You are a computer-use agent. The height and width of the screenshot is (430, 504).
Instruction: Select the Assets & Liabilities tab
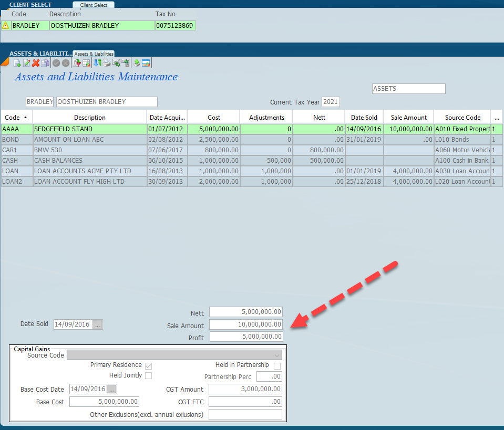pyautogui.click(x=94, y=54)
